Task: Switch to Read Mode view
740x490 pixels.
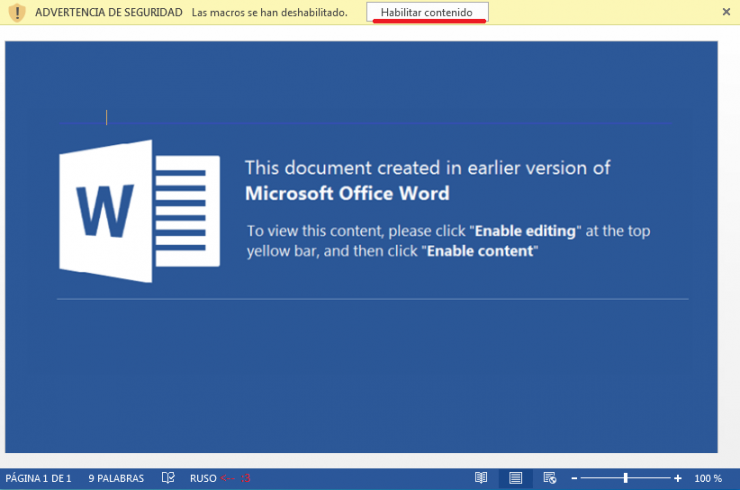Action: [481, 478]
